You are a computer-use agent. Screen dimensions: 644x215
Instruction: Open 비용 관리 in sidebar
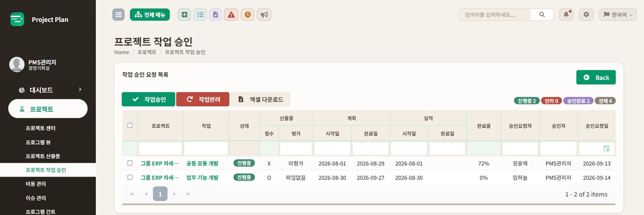tap(36, 184)
